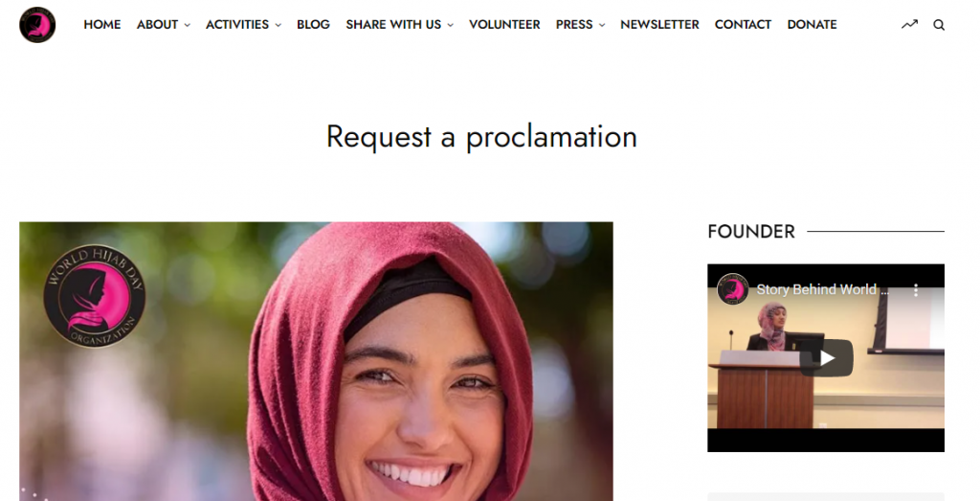
Task: Open the Contact page link
Action: (743, 24)
